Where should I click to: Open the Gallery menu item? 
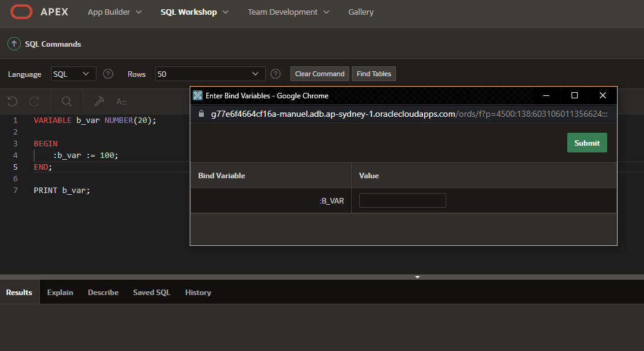(361, 12)
